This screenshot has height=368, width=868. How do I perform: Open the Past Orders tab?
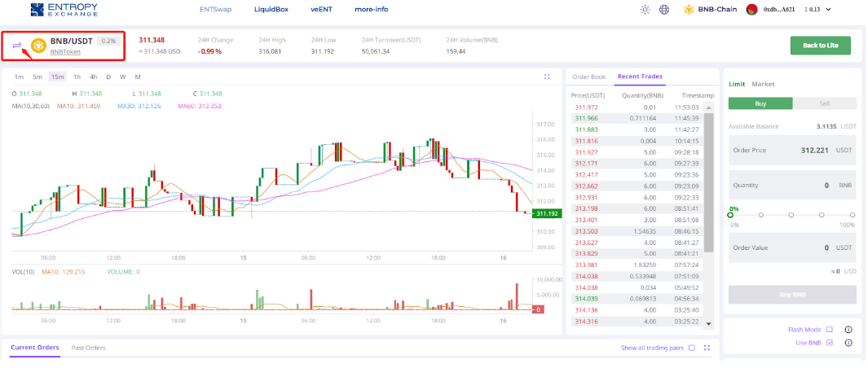coord(89,348)
